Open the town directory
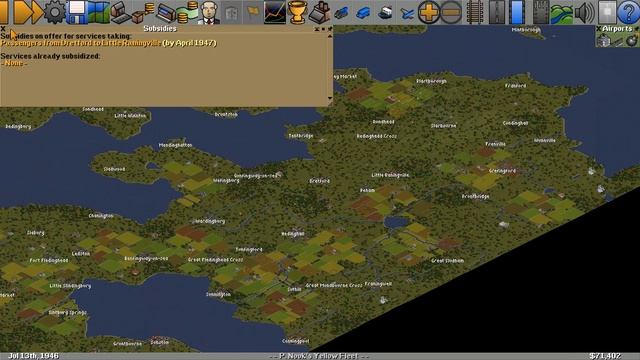Screen dimensions: 640x360 tap(120, 12)
